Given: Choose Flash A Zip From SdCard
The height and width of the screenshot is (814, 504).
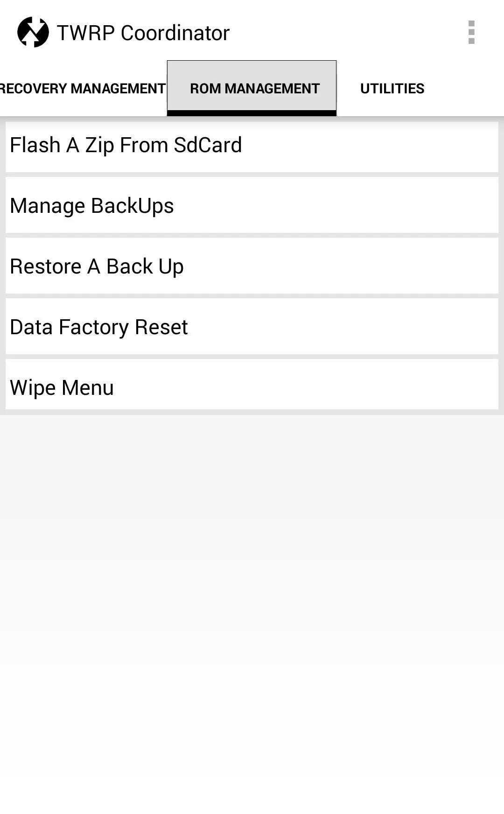Looking at the screenshot, I should tap(252, 145).
